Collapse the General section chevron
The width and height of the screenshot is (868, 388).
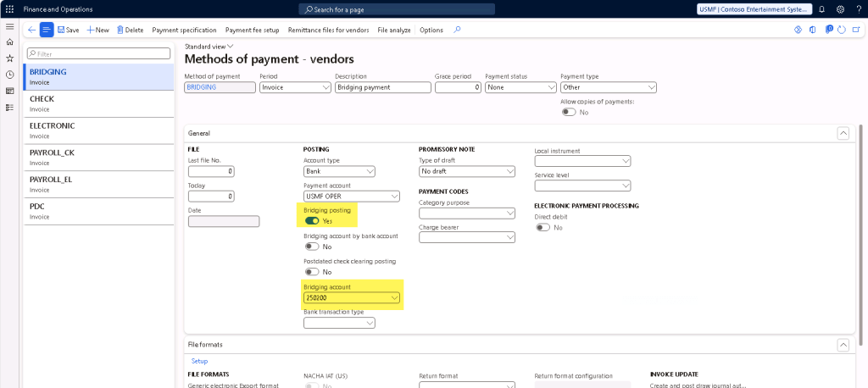(x=843, y=133)
